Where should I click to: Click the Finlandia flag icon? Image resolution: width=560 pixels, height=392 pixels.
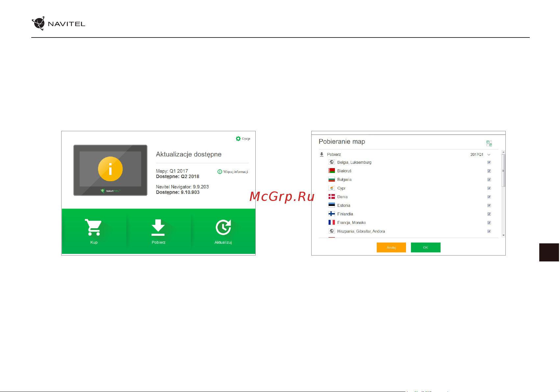[332, 214]
